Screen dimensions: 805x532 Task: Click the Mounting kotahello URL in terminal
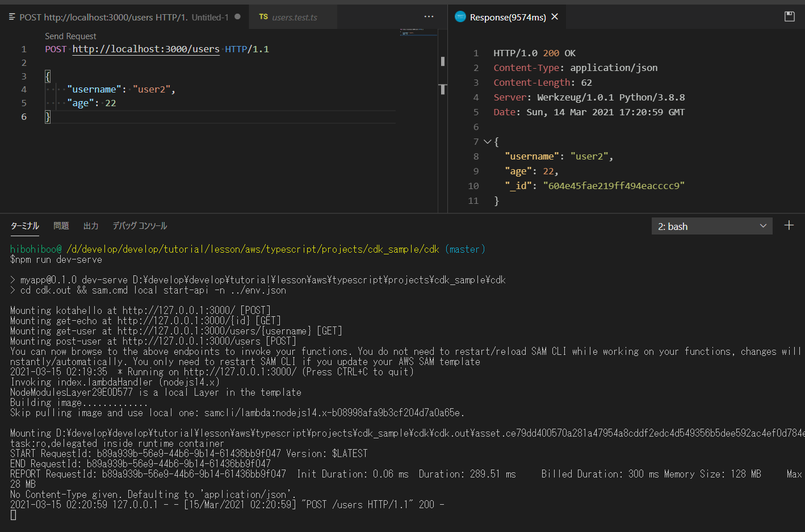179,311
